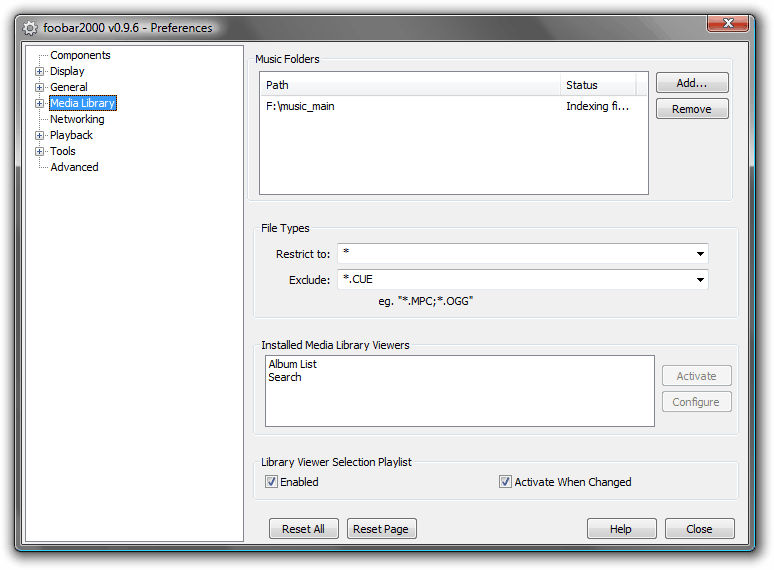Click the 'Indexing fi...' status cell
The image size is (774, 570).
coord(597,106)
